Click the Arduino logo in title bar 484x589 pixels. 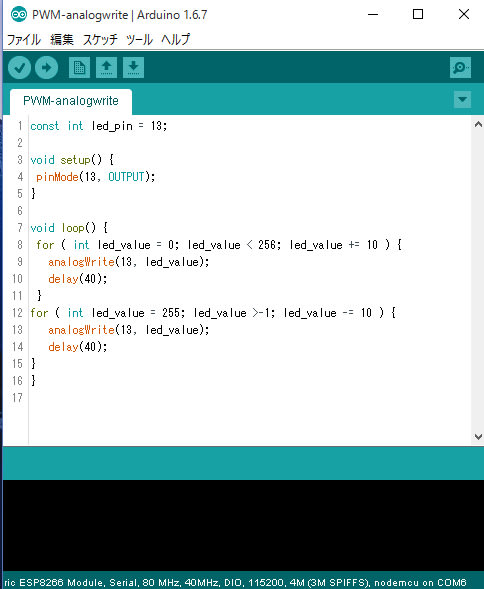(x=19, y=15)
